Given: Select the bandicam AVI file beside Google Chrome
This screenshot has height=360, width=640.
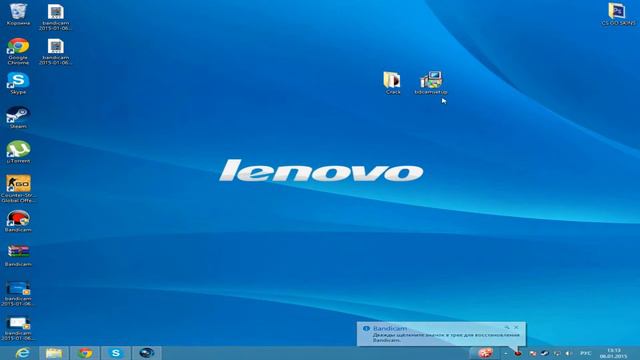Looking at the screenshot, I should pos(56,51).
